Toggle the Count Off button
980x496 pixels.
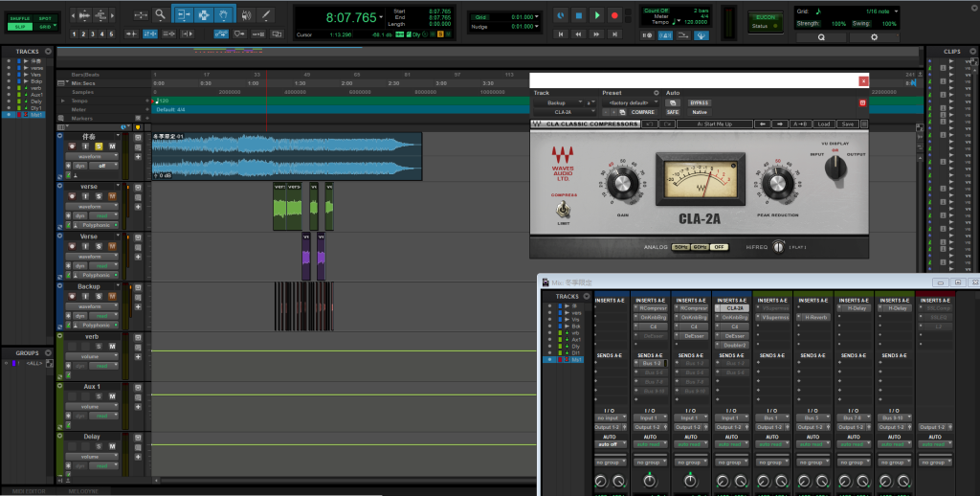[657, 11]
